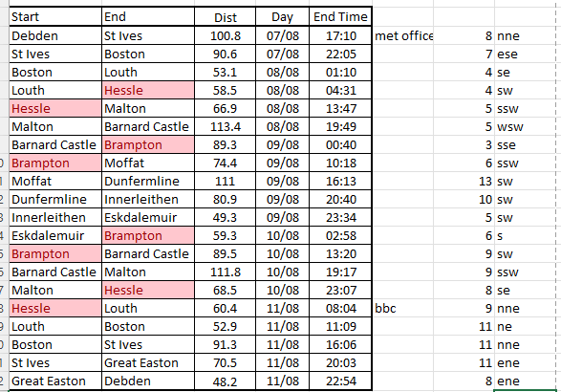Screen dimensions: 561x392
Task: Select the wind speed 13 cell
Action: (464, 181)
